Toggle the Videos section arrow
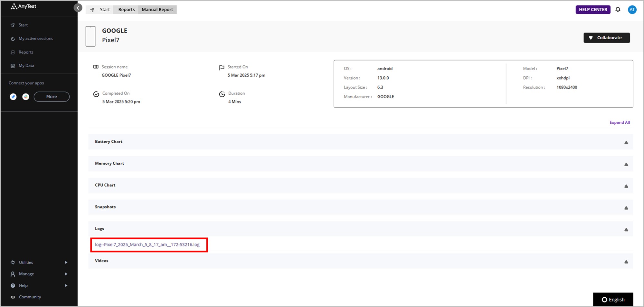 coord(626,262)
